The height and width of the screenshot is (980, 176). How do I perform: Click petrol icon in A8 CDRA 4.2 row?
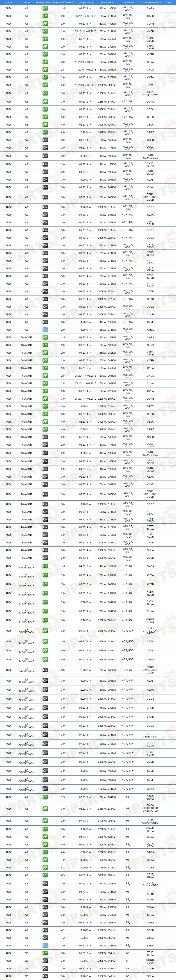(x=45, y=867)
